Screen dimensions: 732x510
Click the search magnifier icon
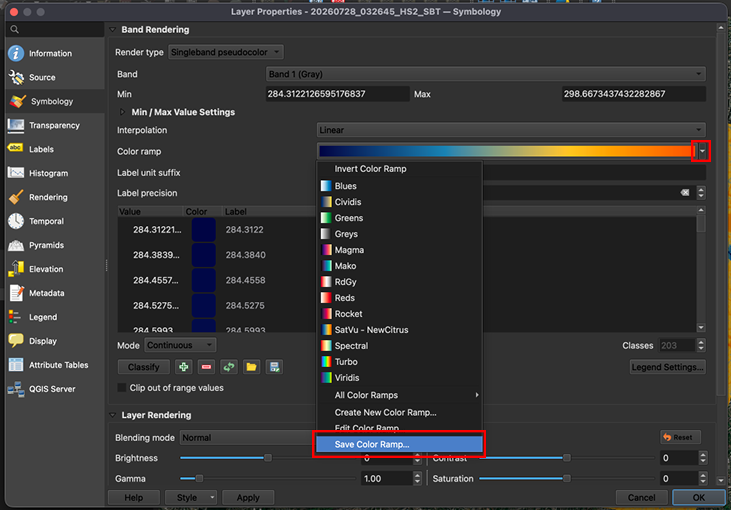14,29
